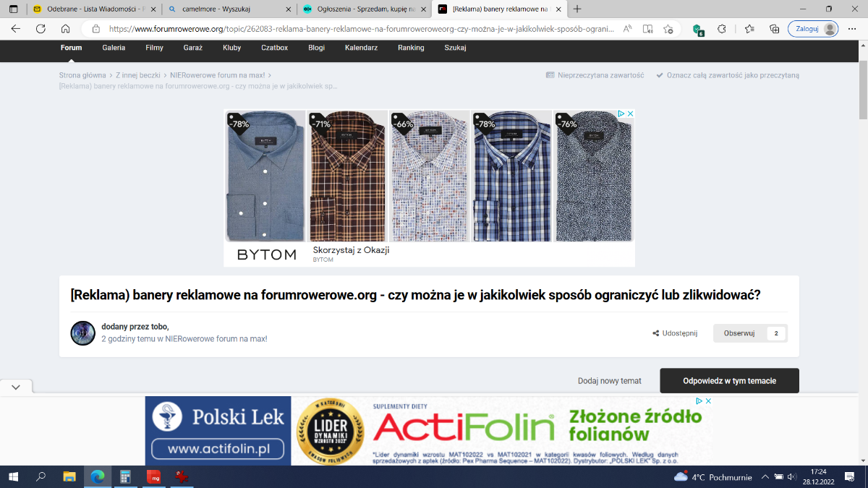
Task: Open the blue shirt with -78% discount
Action: point(265,176)
